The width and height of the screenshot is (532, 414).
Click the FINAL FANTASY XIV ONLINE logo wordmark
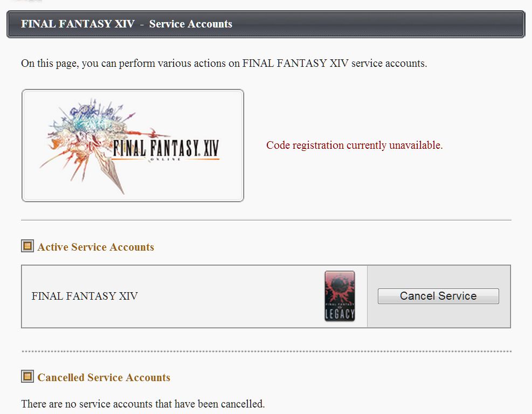(165, 149)
